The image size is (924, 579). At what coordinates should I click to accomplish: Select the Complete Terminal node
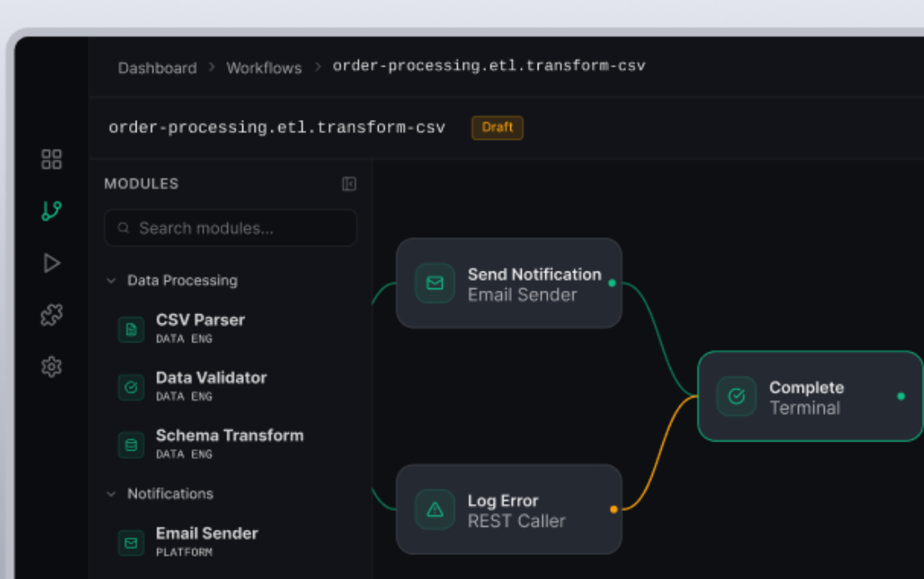810,397
